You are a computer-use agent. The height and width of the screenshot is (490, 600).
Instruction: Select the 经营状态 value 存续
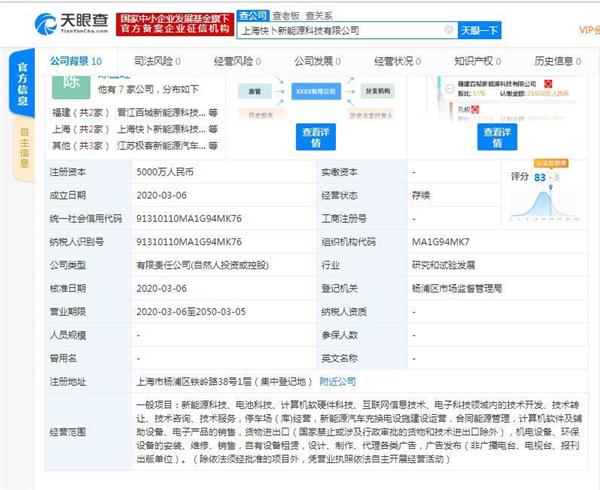click(x=421, y=195)
